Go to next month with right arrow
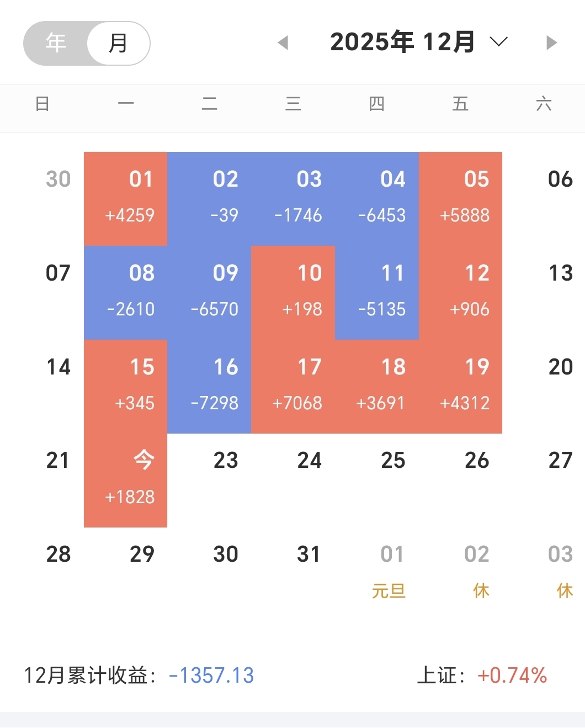The height and width of the screenshot is (728, 585). 551,43
